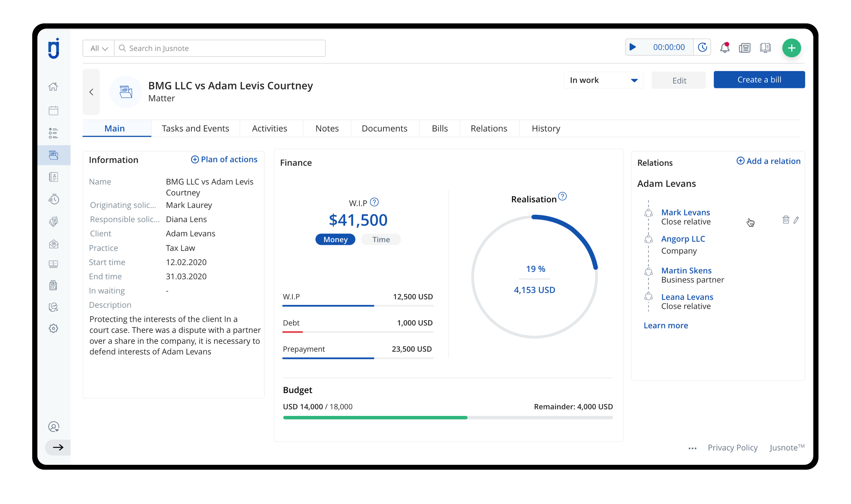Switch to the Documents tab
This screenshot has width=851, height=504.
(384, 129)
